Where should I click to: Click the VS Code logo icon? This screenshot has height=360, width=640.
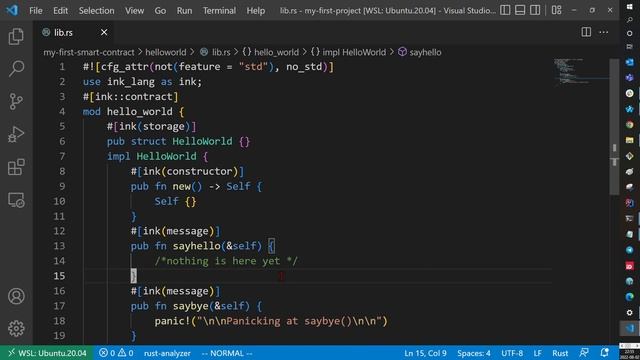[12, 10]
